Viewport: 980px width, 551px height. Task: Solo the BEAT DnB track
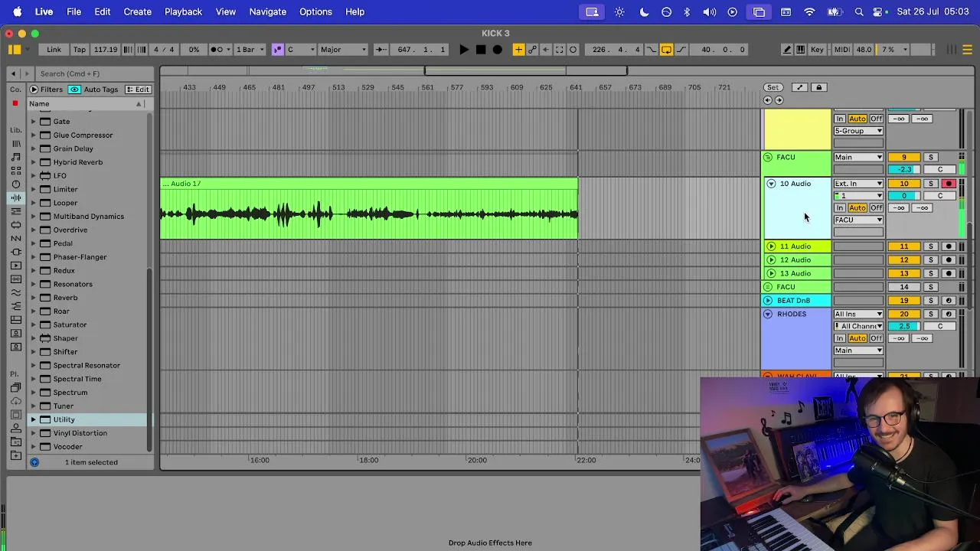coord(931,301)
